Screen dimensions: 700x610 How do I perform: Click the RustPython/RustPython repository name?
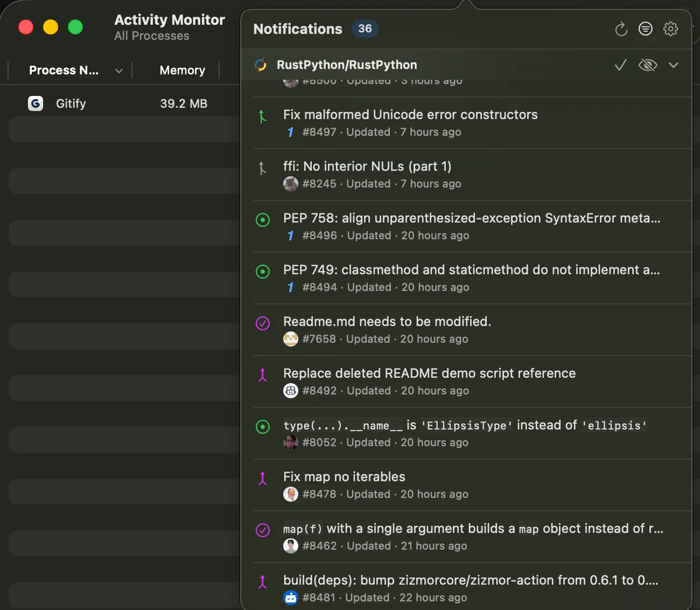[347, 65]
